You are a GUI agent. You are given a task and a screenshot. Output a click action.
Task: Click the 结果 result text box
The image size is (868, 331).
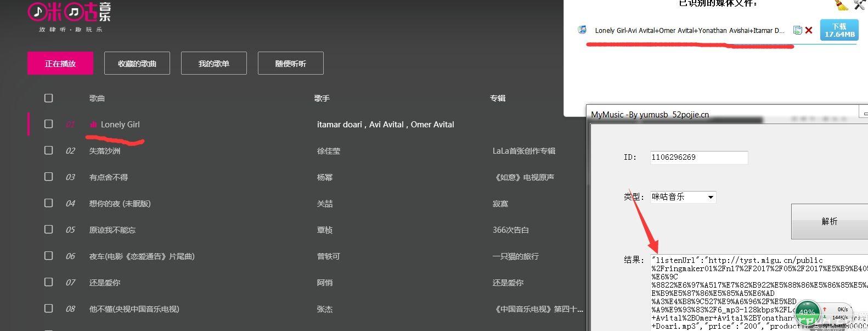[759, 293]
